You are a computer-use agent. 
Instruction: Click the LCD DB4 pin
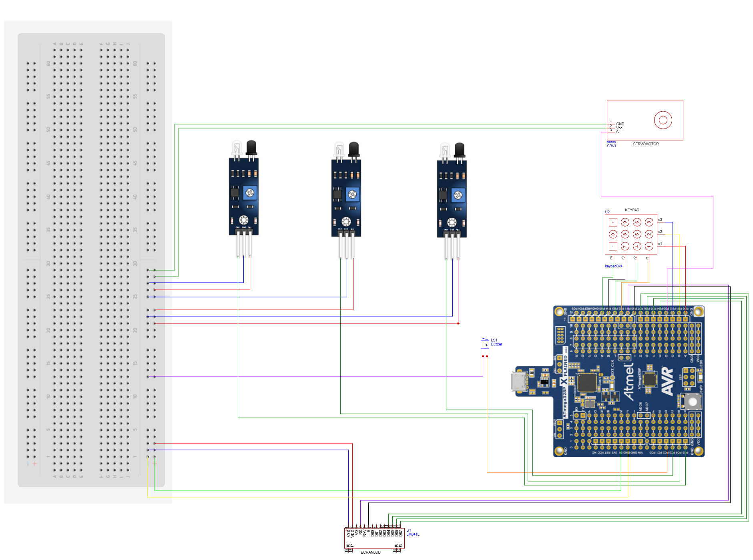[388, 533]
